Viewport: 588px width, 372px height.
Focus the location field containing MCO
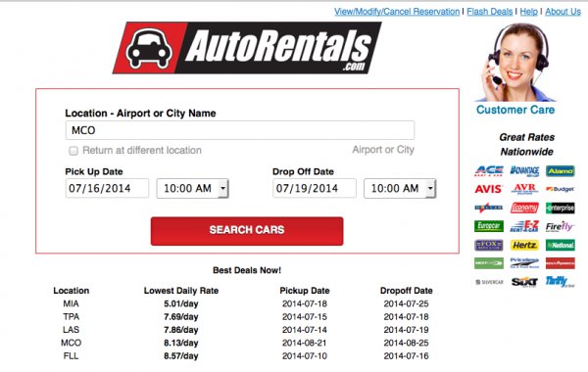click(x=240, y=130)
